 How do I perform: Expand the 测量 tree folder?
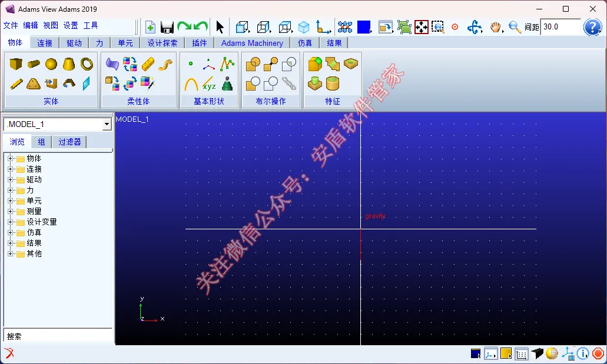click(11, 211)
